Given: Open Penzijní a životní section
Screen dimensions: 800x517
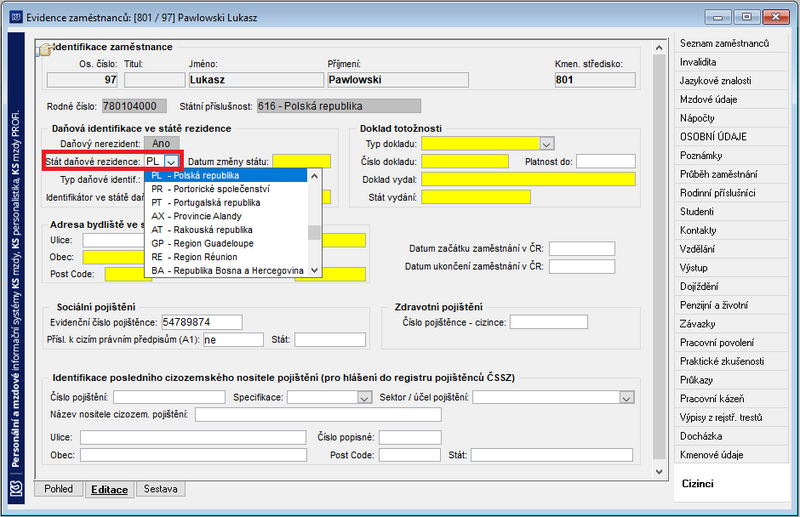Looking at the screenshot, I should pos(731,305).
